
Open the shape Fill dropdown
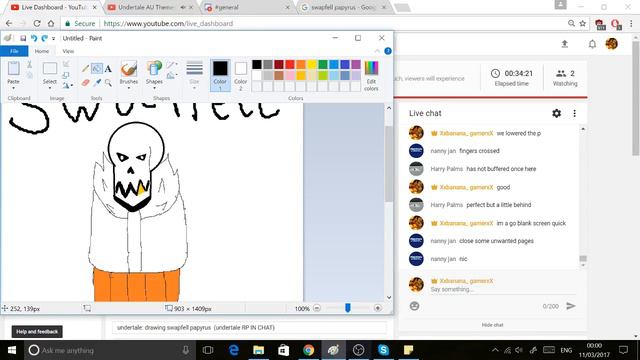(171, 75)
